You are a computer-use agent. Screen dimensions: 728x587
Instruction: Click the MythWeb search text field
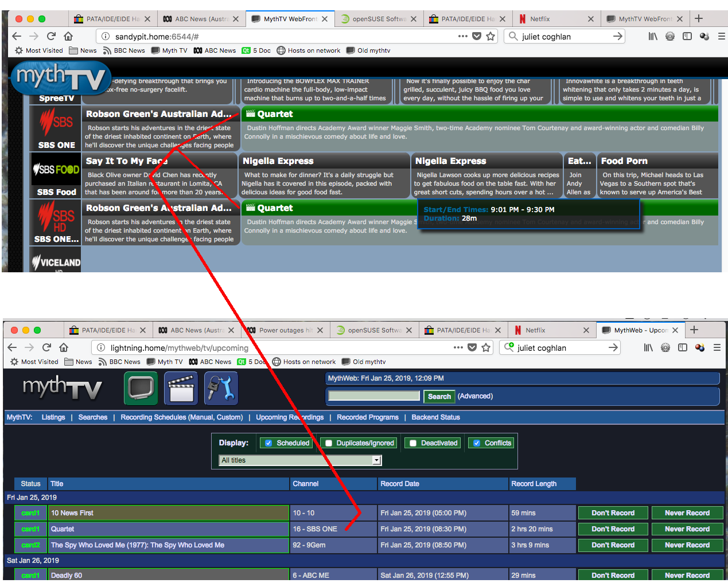(374, 396)
